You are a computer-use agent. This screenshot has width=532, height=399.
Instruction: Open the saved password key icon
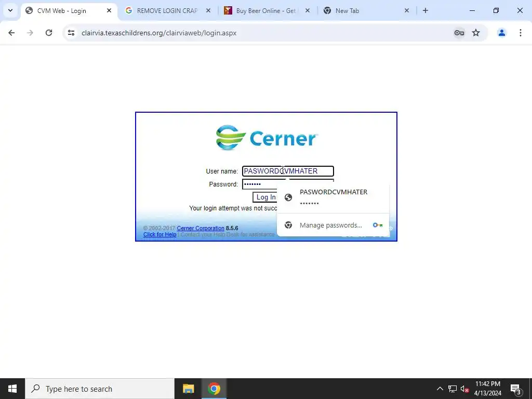[x=459, y=33]
